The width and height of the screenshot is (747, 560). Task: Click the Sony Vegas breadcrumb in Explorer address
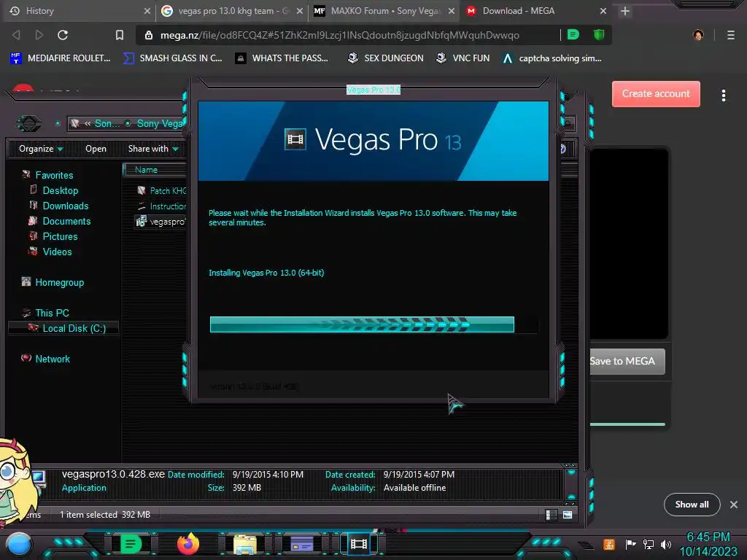point(160,124)
